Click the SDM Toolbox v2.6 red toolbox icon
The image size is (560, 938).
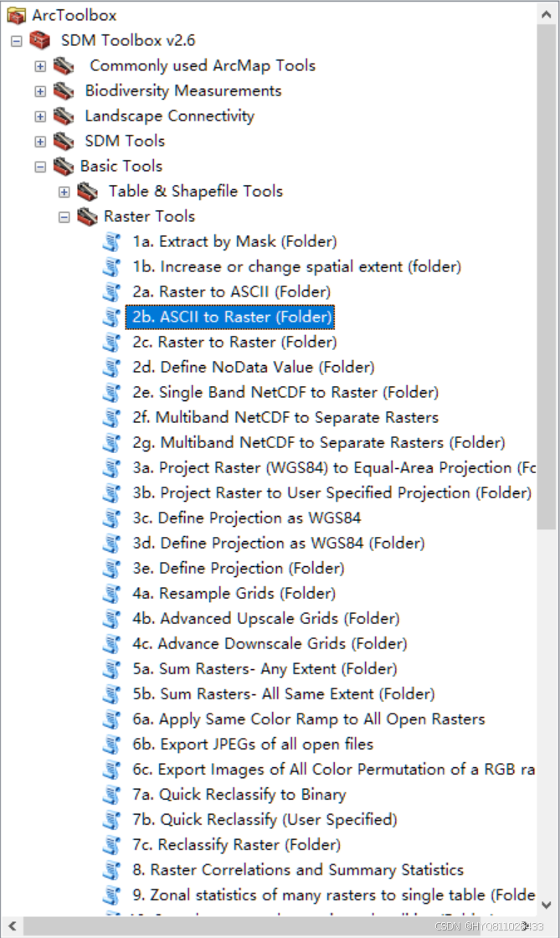(40, 41)
